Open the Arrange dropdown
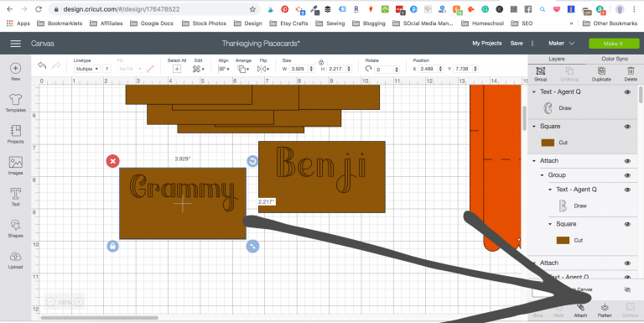 pos(243,69)
